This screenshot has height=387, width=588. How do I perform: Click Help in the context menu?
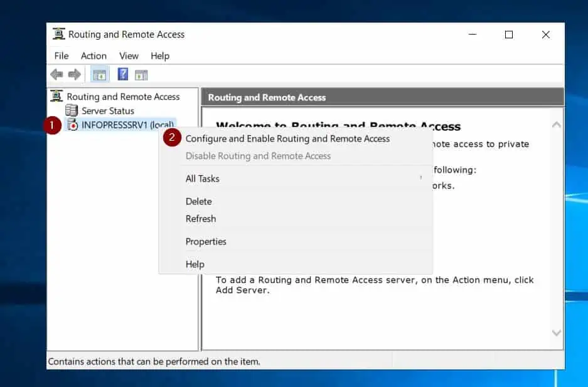pos(195,264)
